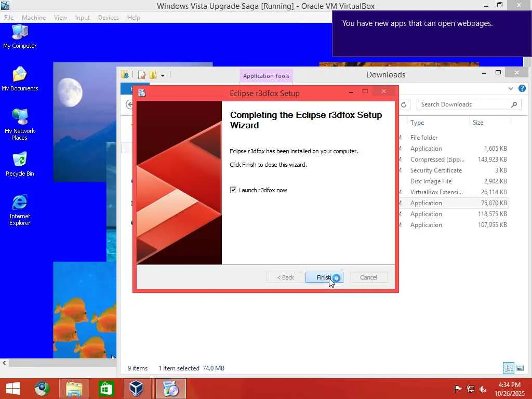The height and width of the screenshot is (399, 532).
Task: Open the VirtualBox File menu
Action: [x=9, y=18]
